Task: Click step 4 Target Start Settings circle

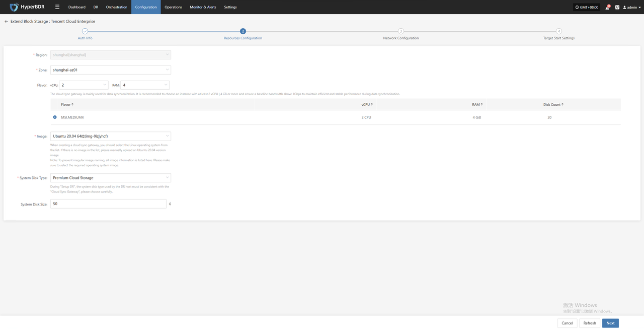Action: pyautogui.click(x=559, y=31)
